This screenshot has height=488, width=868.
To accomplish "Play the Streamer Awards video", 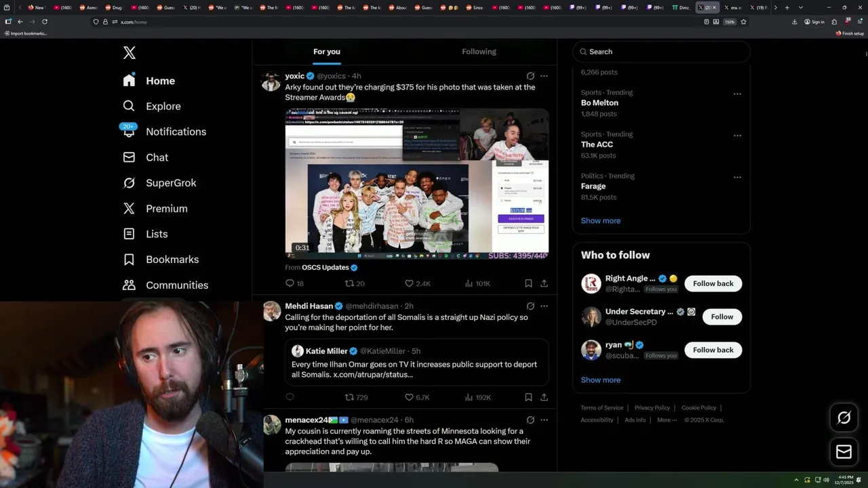I will tap(416, 183).
